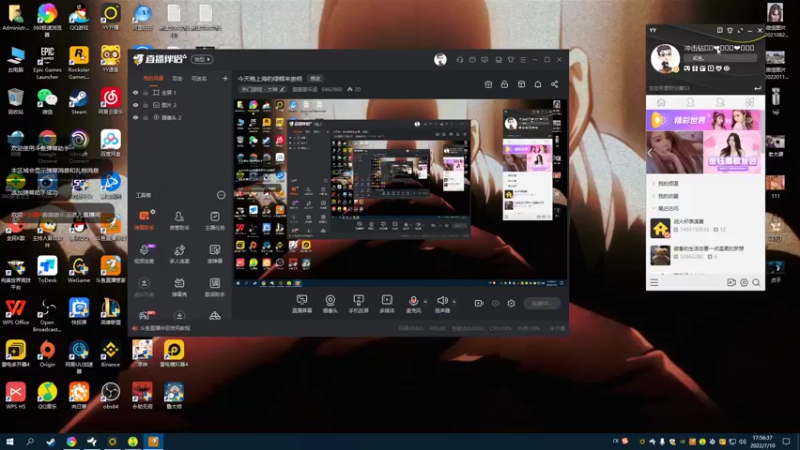Toggle visibility of 摄像头 2 source

[x=135, y=117]
